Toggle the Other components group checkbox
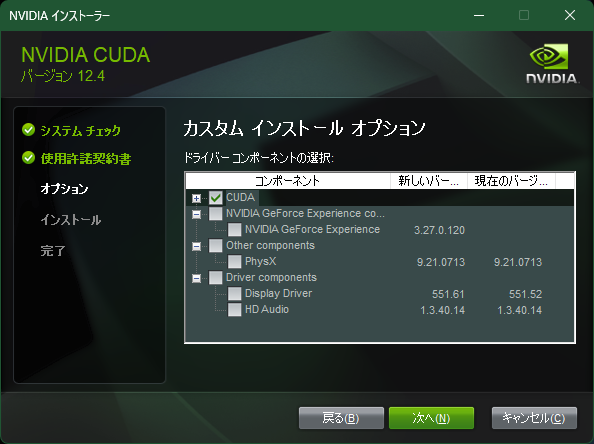 [x=216, y=245]
